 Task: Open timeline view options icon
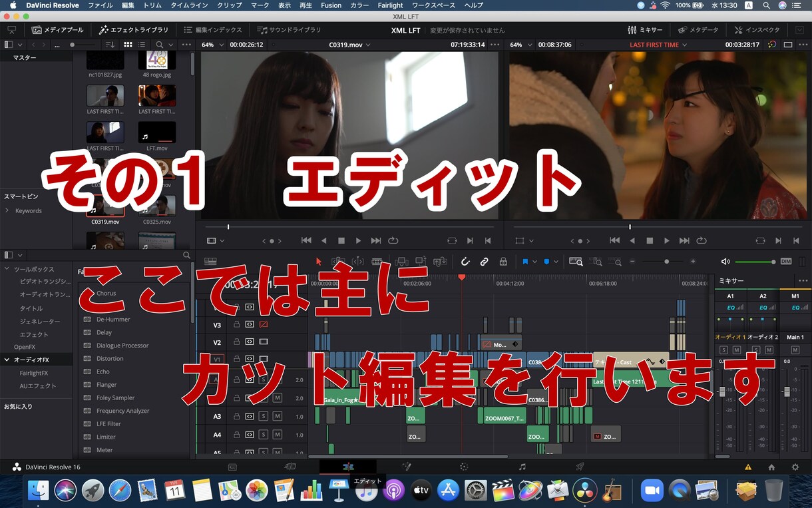(210, 262)
